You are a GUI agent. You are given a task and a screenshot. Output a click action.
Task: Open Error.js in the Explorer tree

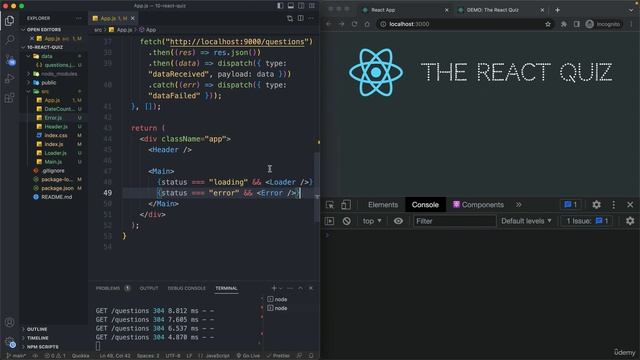pos(53,118)
